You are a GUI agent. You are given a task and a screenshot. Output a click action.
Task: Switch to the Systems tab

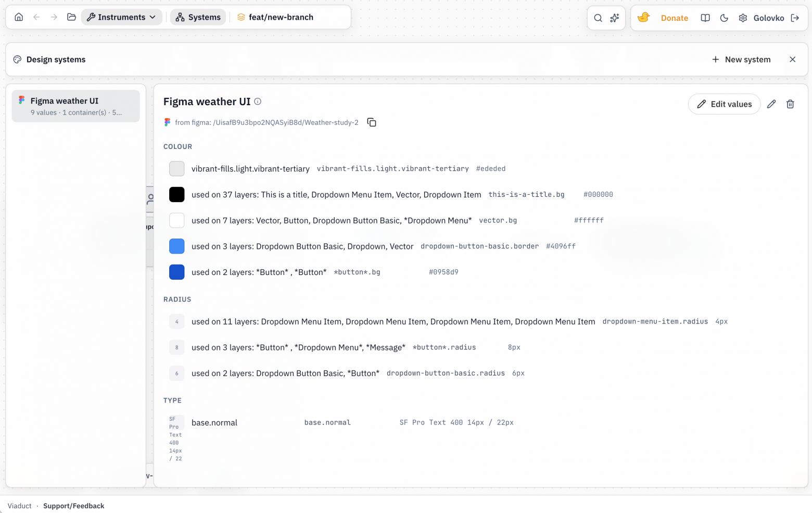pos(198,17)
